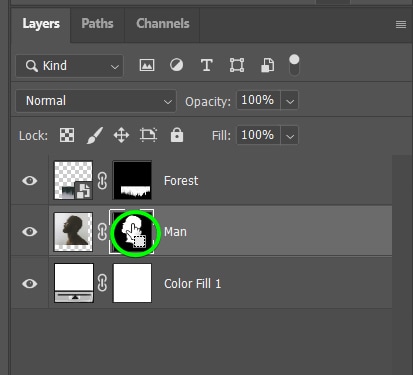
Task: Filter for shape layers icon
Action: (x=237, y=65)
